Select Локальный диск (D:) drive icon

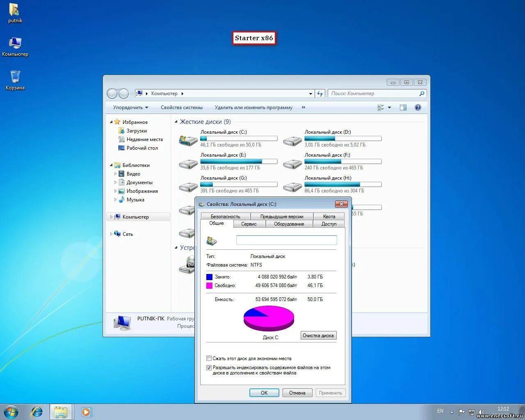pyautogui.click(x=292, y=141)
